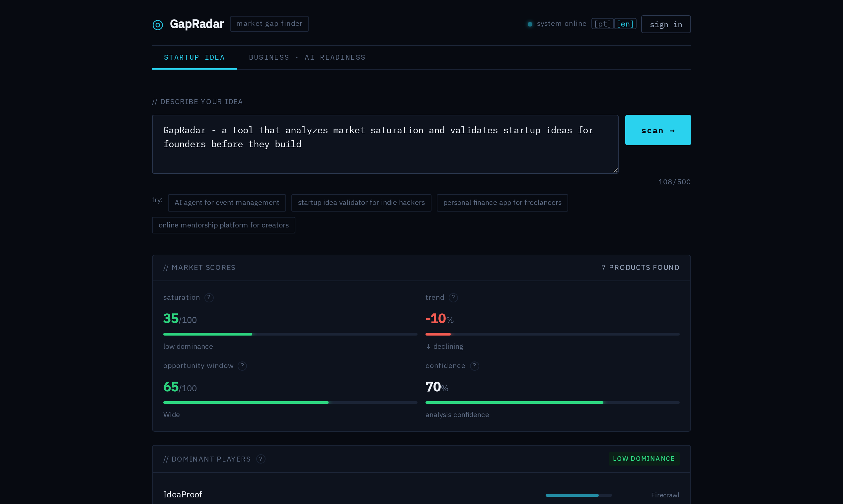Screen dimensions: 843x504
Task: Click the 'analysis confidence' caption
Action: (457, 415)
